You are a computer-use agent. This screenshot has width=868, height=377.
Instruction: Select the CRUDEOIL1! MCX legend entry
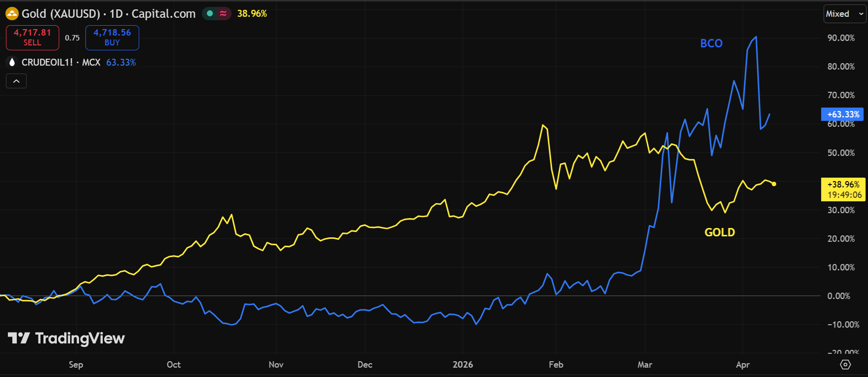tap(61, 62)
